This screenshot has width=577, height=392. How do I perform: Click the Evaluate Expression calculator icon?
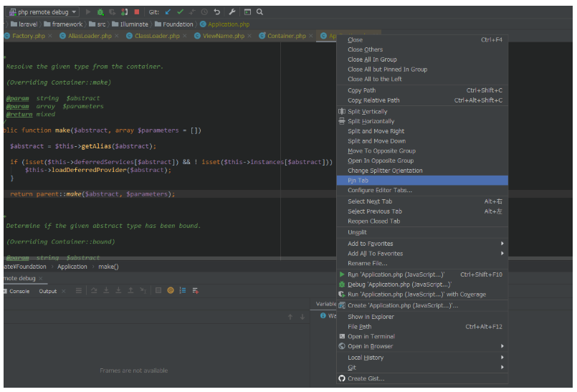(158, 290)
